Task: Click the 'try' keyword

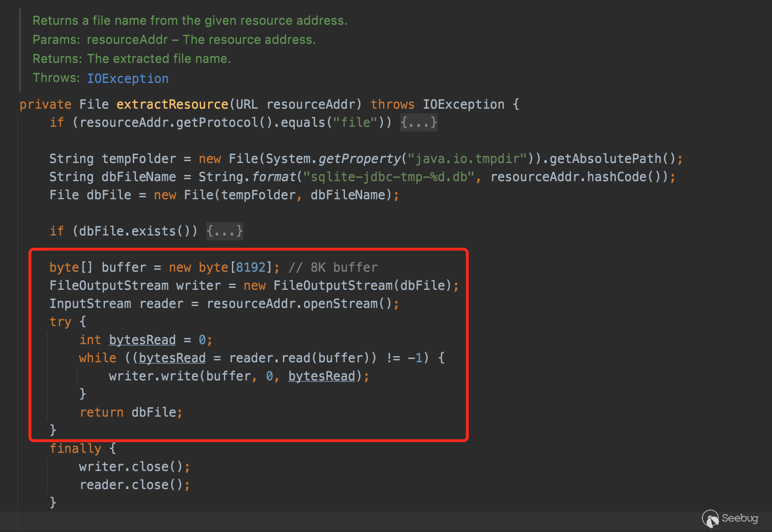Action: (61, 322)
